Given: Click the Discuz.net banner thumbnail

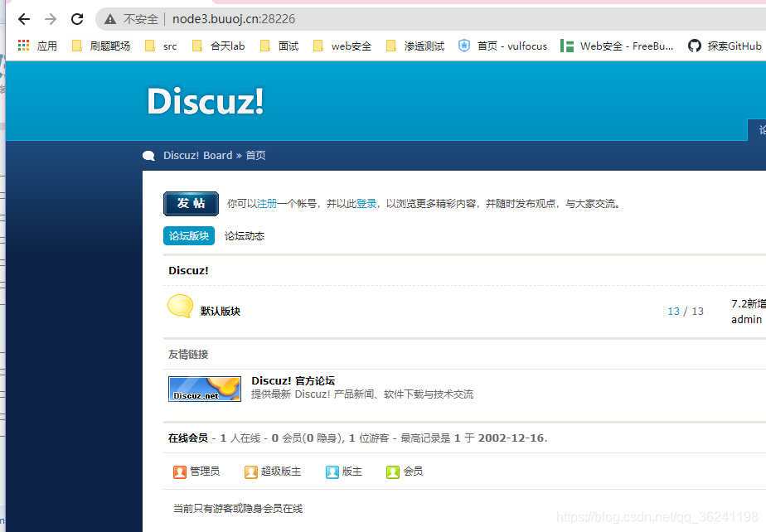Looking at the screenshot, I should point(205,389).
